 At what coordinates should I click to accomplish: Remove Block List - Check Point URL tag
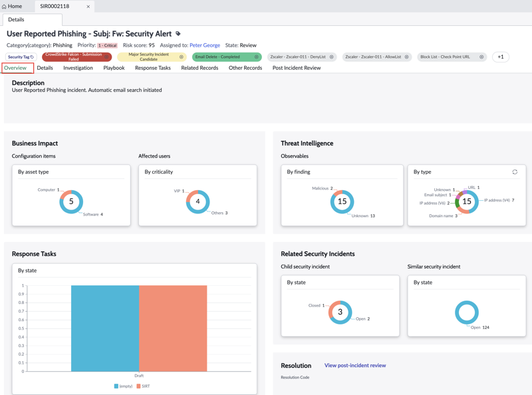(x=481, y=57)
